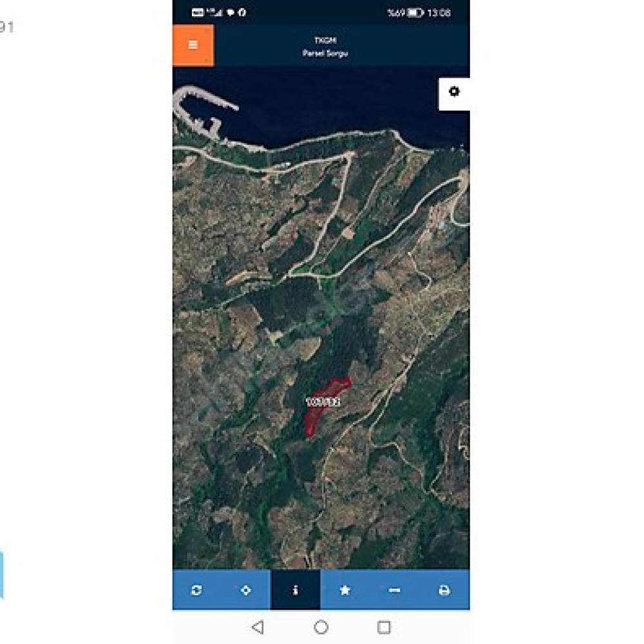Select the info tab in bottom bar
Image resolution: width=644 pixels, height=644 pixels.
[x=296, y=590]
